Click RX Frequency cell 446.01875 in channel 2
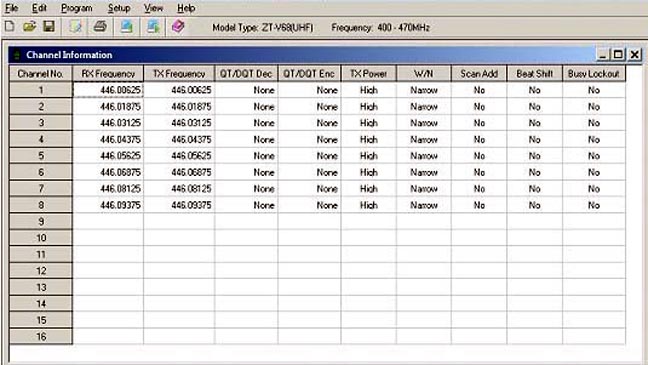 [x=108, y=107]
